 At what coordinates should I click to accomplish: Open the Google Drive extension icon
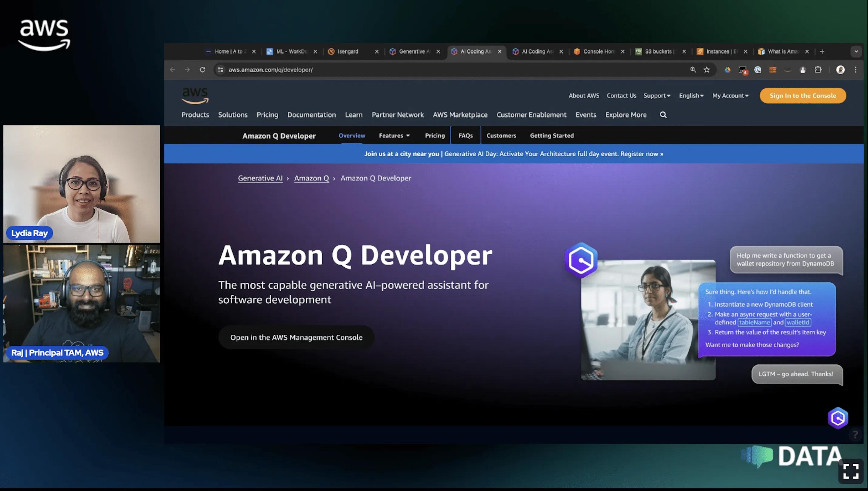727,70
